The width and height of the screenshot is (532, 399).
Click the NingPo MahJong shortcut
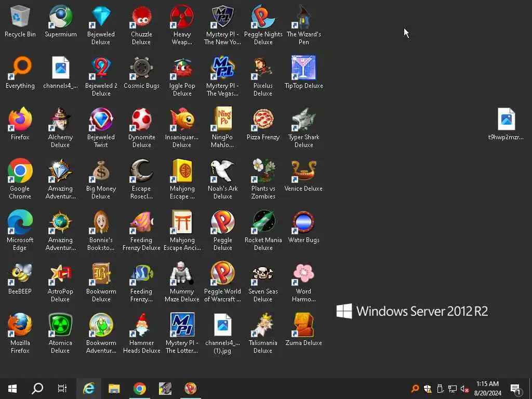[x=222, y=128]
